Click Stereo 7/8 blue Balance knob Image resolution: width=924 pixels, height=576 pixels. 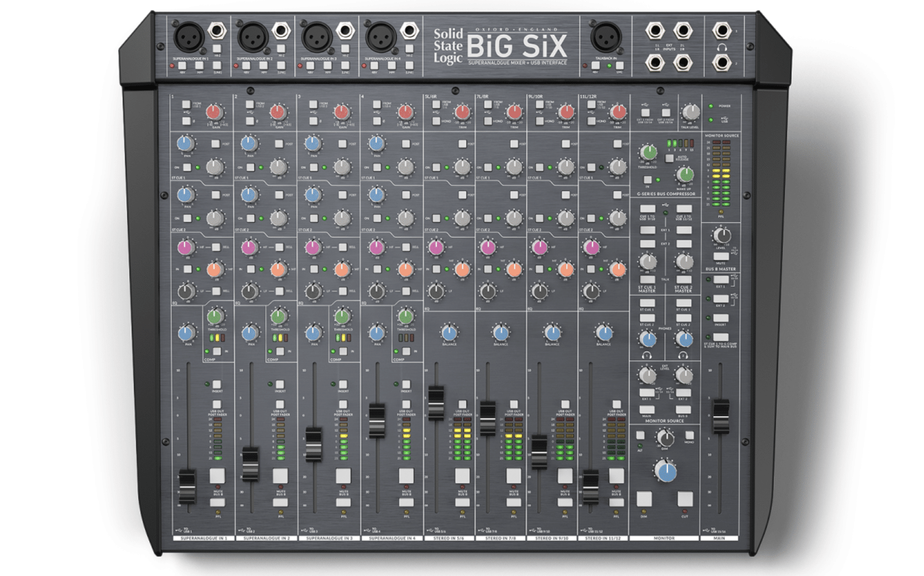pyautogui.click(x=500, y=333)
